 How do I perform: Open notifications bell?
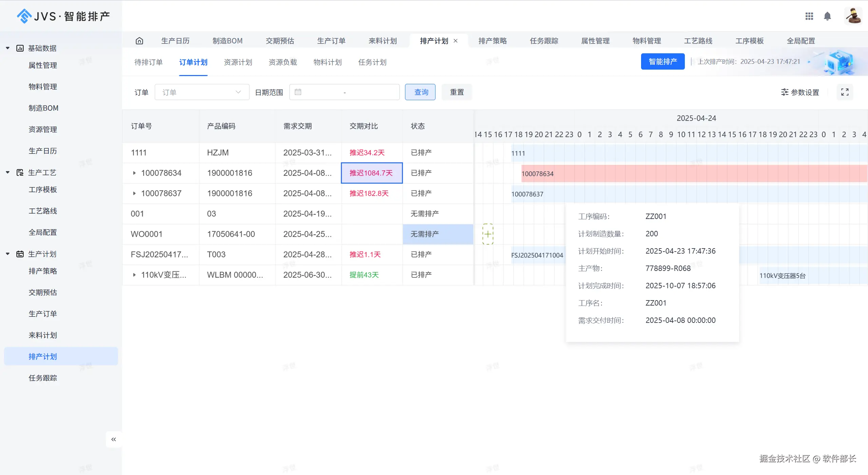(x=827, y=16)
